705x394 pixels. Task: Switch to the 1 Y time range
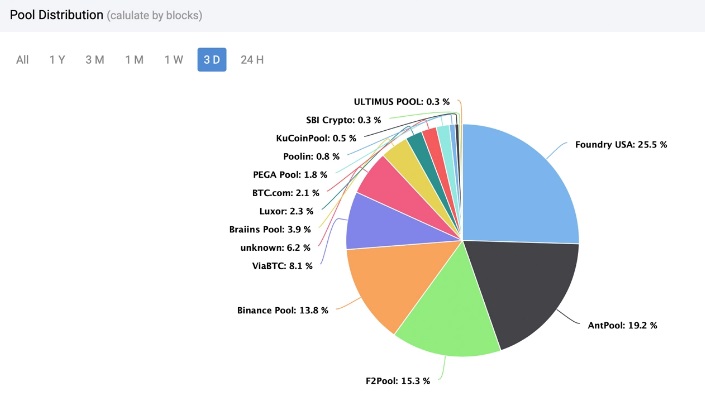(57, 60)
